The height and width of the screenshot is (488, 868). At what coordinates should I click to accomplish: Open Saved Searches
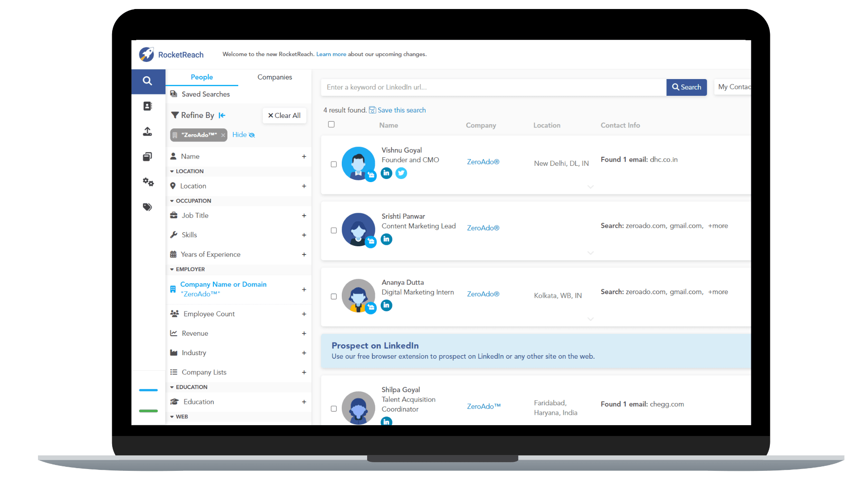205,94
